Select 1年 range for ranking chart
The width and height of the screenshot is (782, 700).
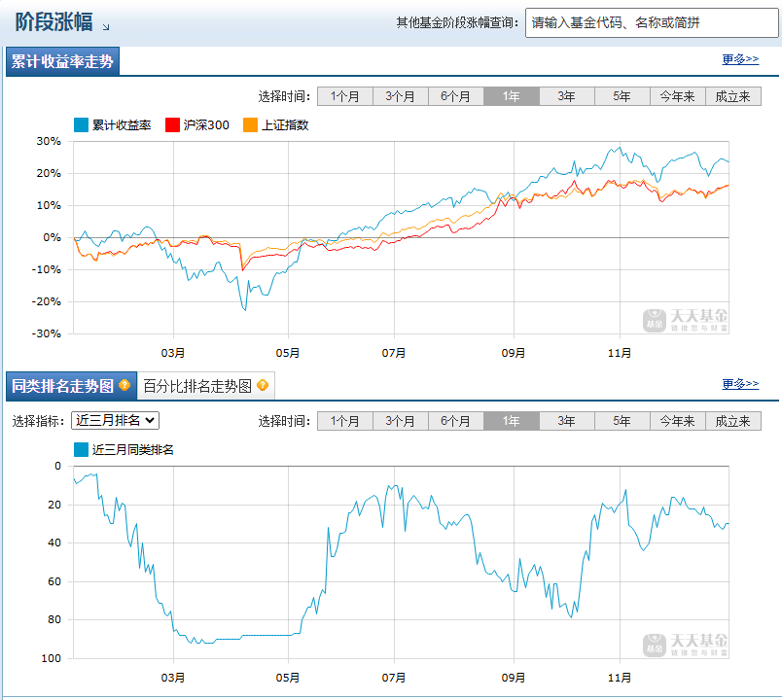pos(512,421)
